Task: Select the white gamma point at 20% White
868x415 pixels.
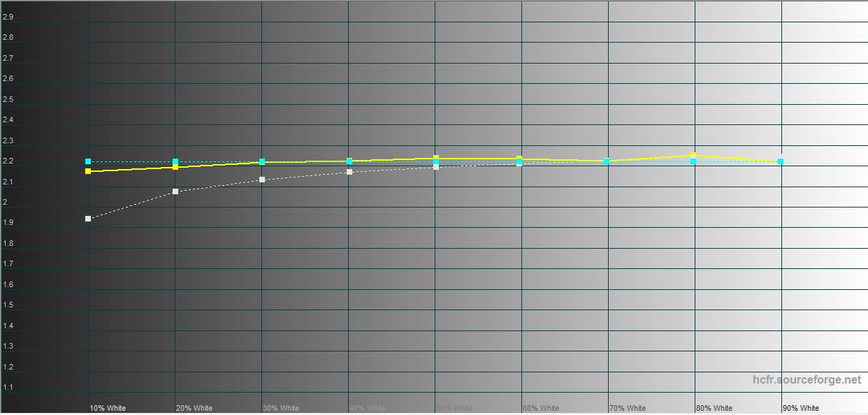Action: pos(175,191)
